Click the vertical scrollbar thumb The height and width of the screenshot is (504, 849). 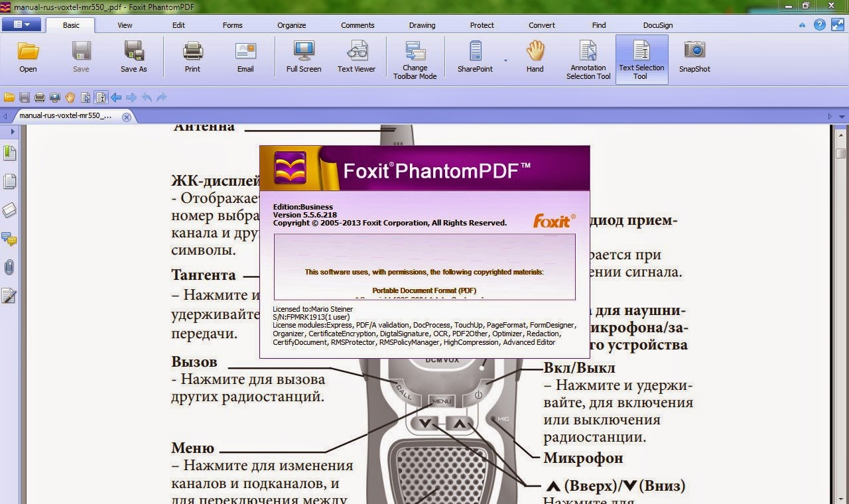(841, 153)
